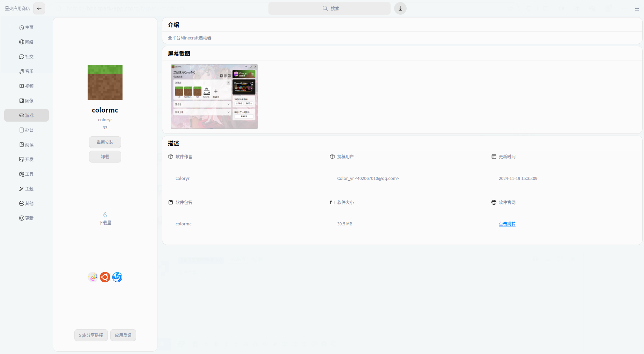Screen dimensions: 644x354
Task: Open the 办公 office category
Action: (27, 130)
